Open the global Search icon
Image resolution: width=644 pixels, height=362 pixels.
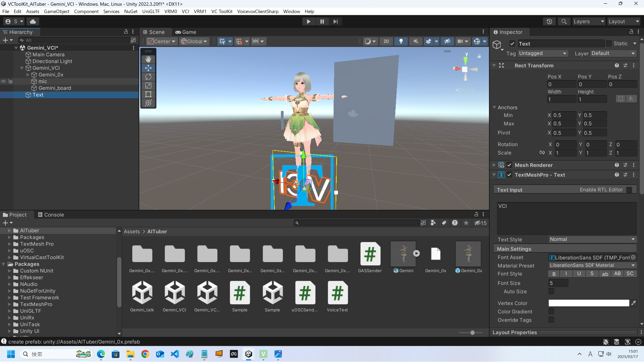click(564, 21)
